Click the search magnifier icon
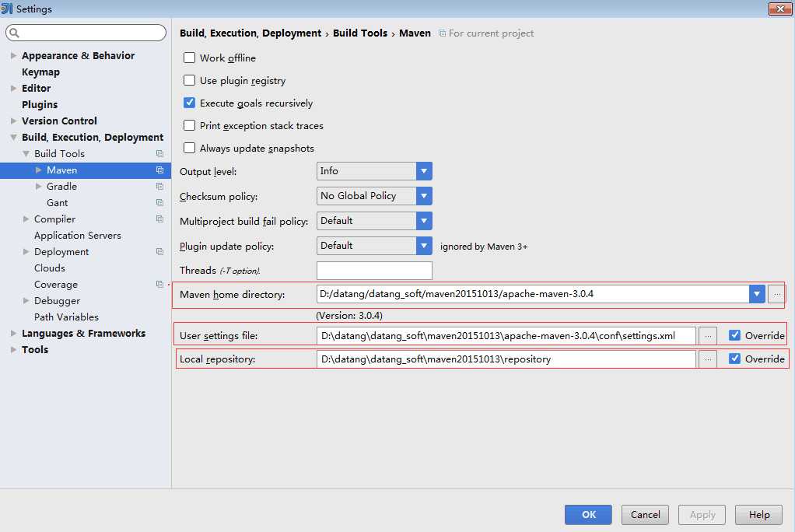 14,33
